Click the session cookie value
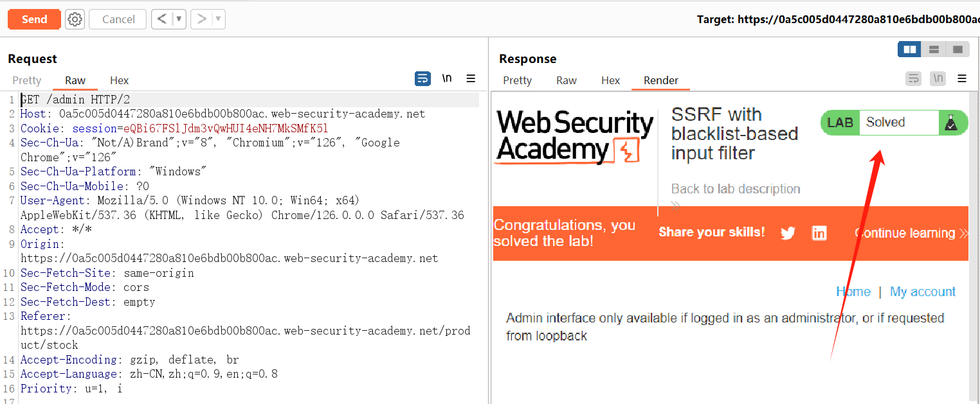The width and height of the screenshot is (980, 404). click(x=226, y=128)
